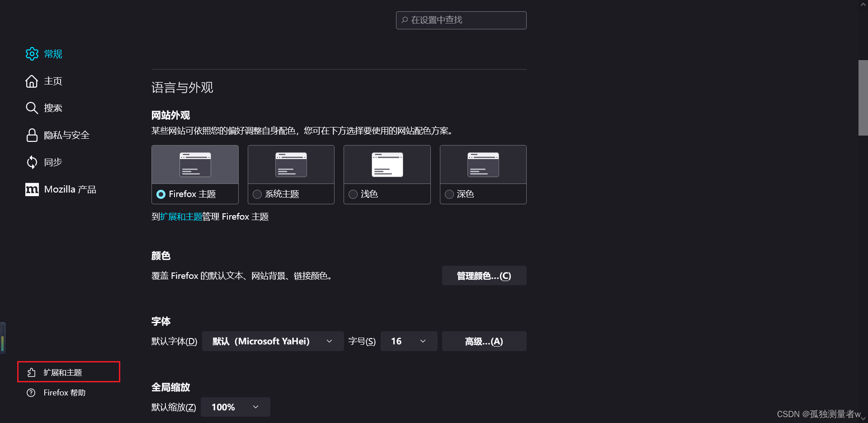Click the vertical scrollbar thumb
Image resolution: width=868 pixels, height=423 pixels.
click(863, 98)
